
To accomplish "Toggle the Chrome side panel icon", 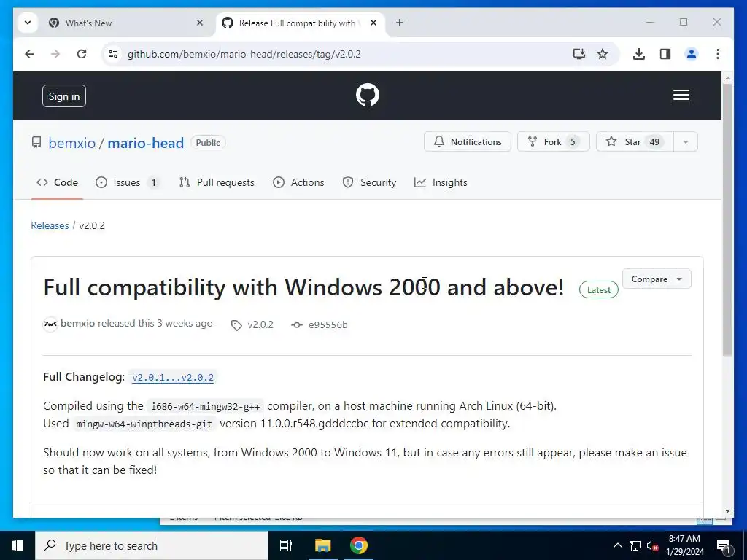I will tap(665, 54).
